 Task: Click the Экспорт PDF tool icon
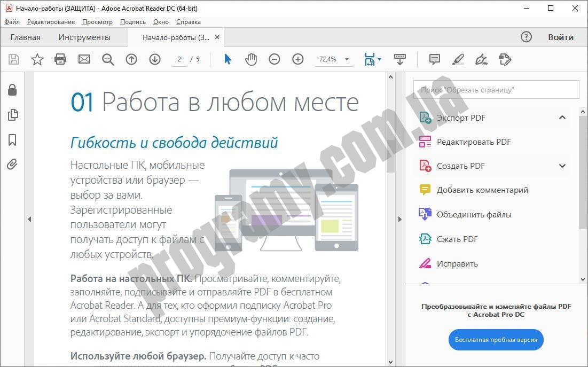tap(425, 118)
